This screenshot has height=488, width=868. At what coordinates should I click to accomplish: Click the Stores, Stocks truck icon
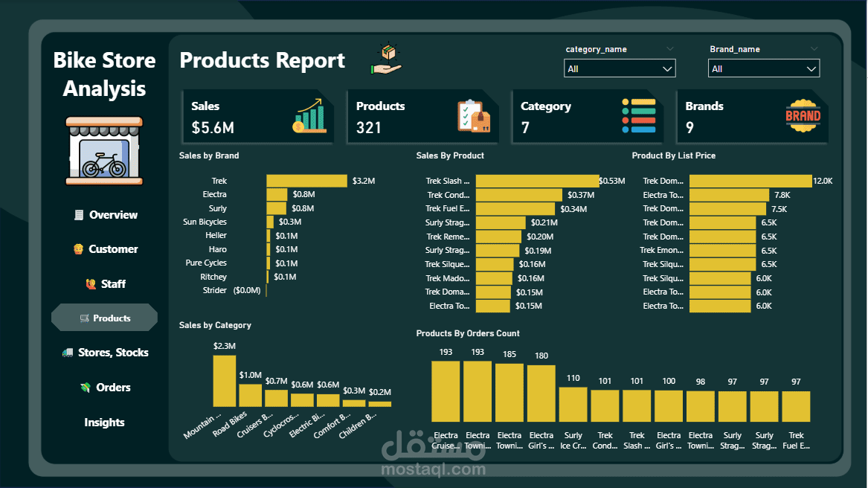pos(68,353)
